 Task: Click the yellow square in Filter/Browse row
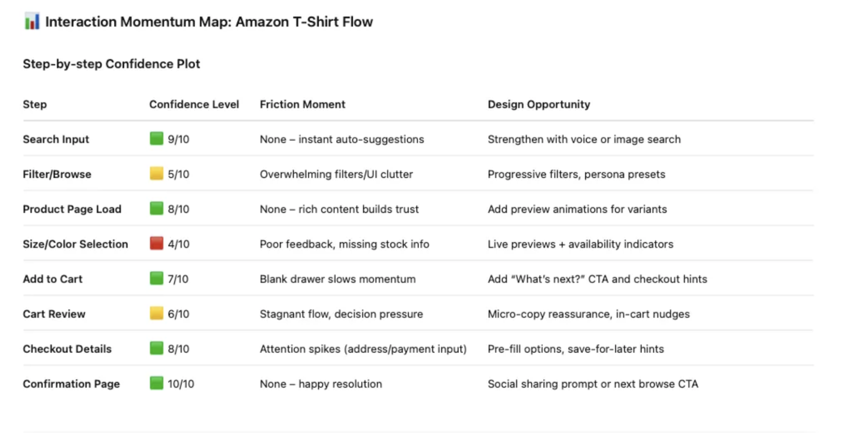coord(156,173)
